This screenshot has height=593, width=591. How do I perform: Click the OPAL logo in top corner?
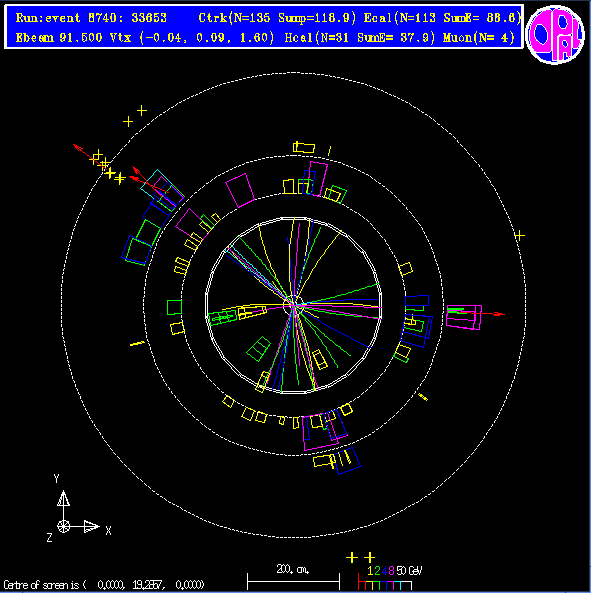(555, 35)
